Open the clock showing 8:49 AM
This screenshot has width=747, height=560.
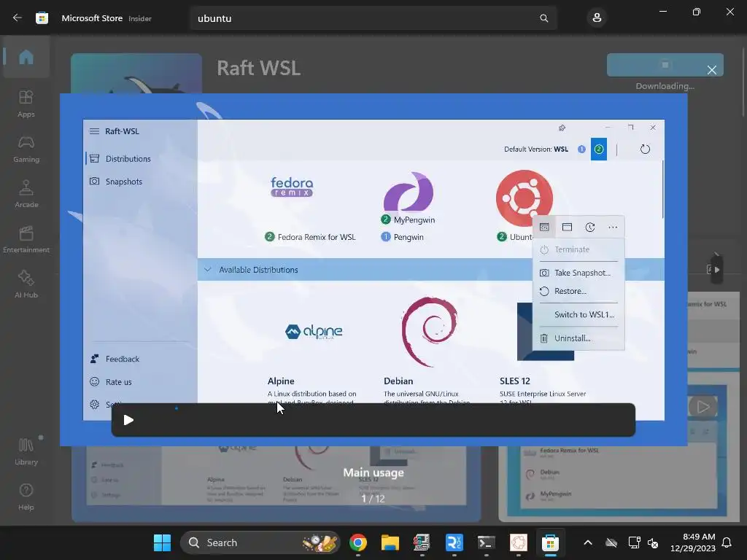tap(693, 542)
